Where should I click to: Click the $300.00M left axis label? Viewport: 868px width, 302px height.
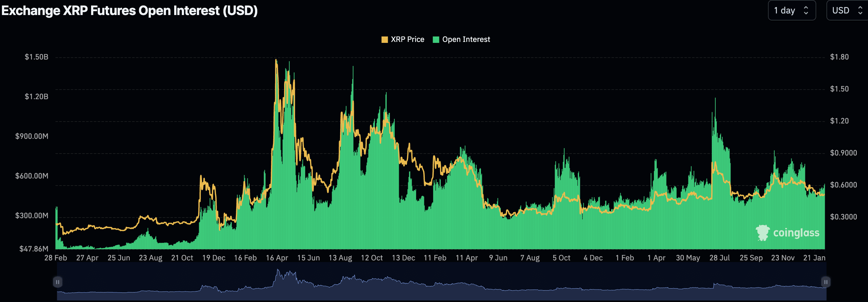pos(32,216)
